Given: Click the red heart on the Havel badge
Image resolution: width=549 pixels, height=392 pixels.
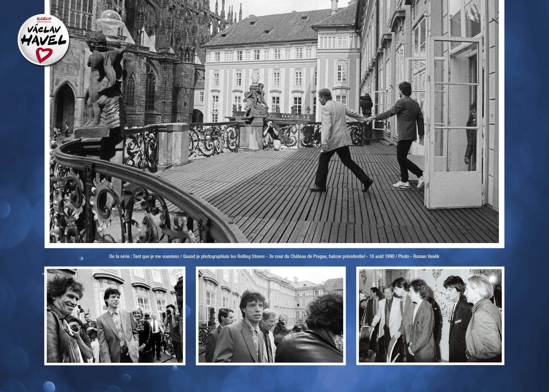Looking at the screenshot, I should click(x=44, y=55).
